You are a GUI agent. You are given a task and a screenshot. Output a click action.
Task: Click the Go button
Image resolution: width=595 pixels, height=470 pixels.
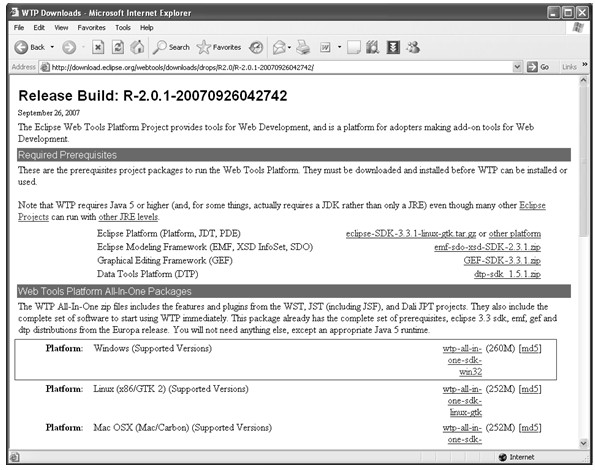[x=538, y=67]
